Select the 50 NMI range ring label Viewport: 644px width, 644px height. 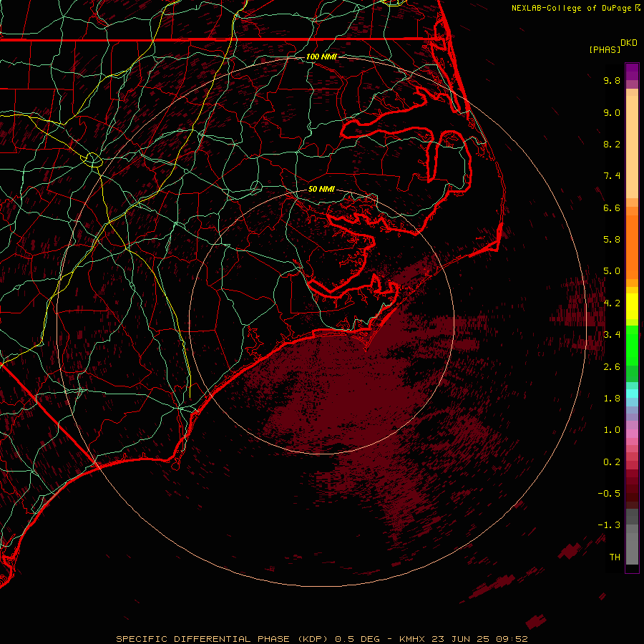click(321, 189)
